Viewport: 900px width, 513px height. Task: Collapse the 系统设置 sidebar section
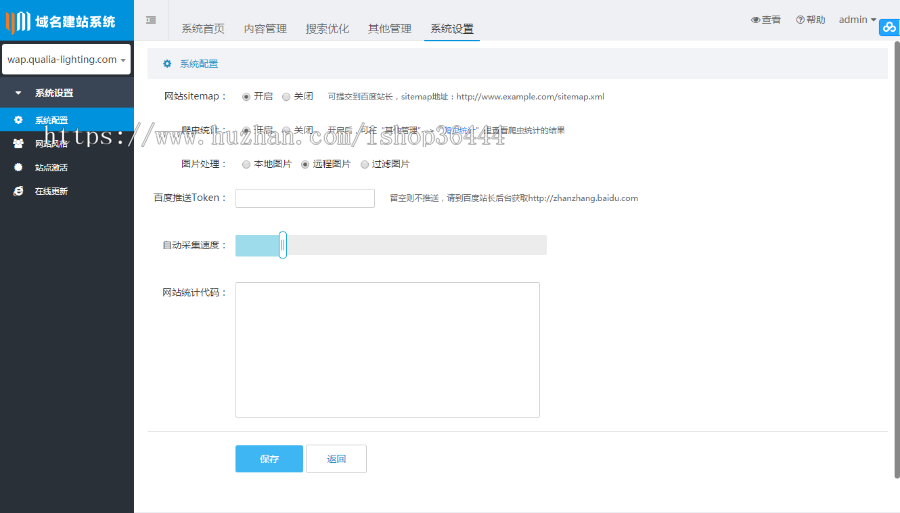(x=67, y=92)
